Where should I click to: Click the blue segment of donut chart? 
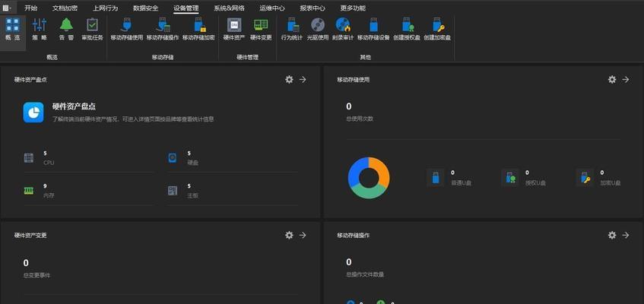(355, 171)
